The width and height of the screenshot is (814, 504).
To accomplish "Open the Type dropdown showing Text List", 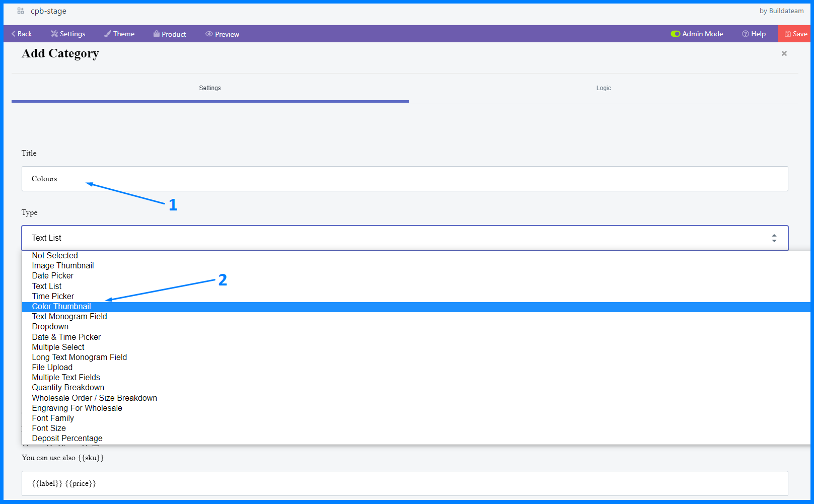I will pos(405,238).
